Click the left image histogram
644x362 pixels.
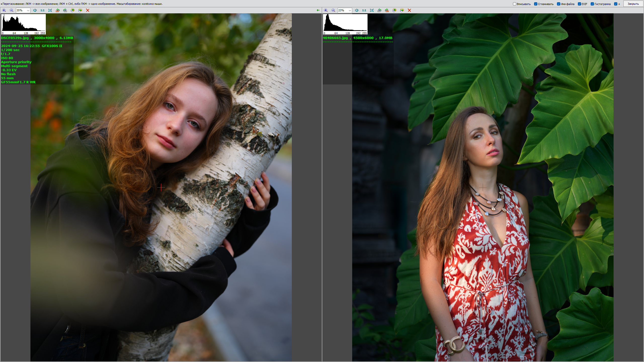coord(23,24)
